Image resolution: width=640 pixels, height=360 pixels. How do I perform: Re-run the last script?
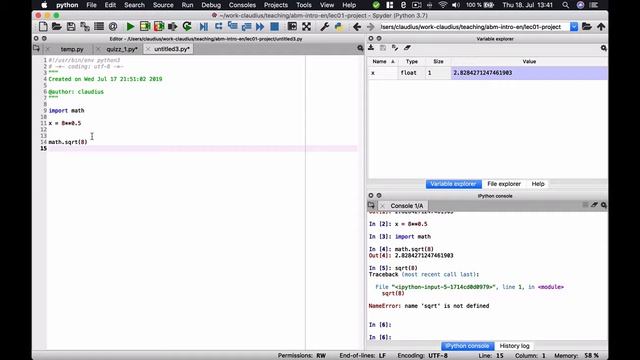coord(187,27)
